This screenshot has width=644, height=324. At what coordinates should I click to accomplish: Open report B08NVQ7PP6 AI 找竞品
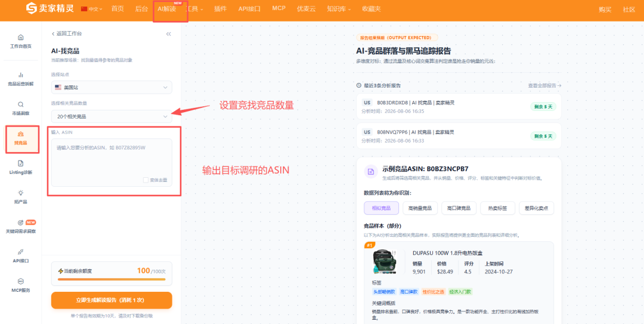(459, 135)
